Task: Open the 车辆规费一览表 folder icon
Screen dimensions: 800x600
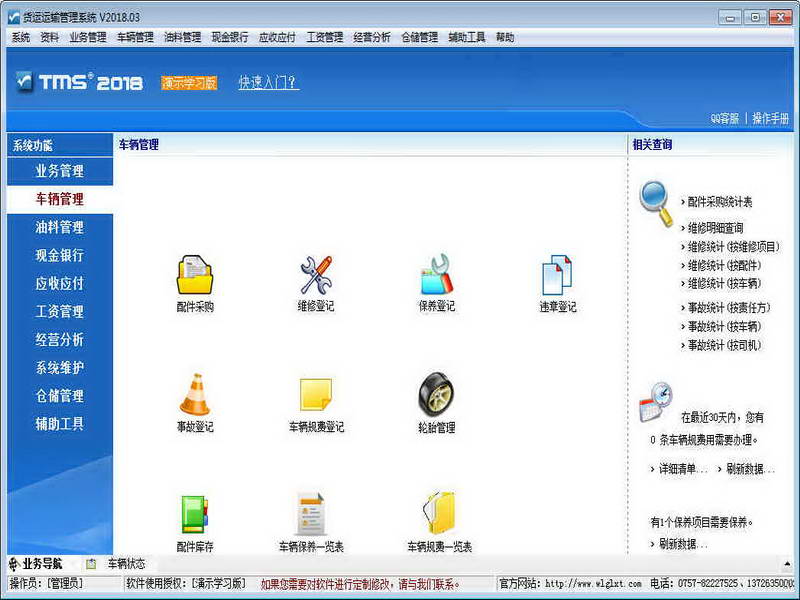Action: click(439, 514)
